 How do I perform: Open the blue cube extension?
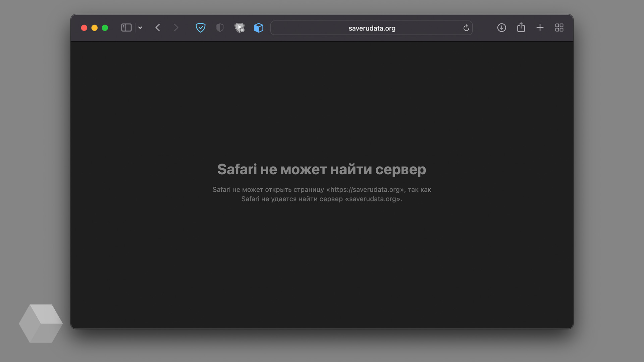[x=259, y=28]
